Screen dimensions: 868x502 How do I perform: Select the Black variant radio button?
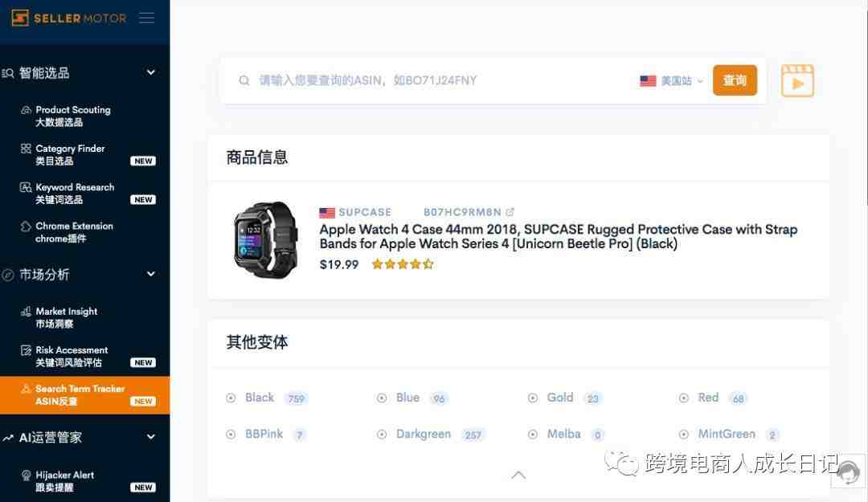(231, 398)
